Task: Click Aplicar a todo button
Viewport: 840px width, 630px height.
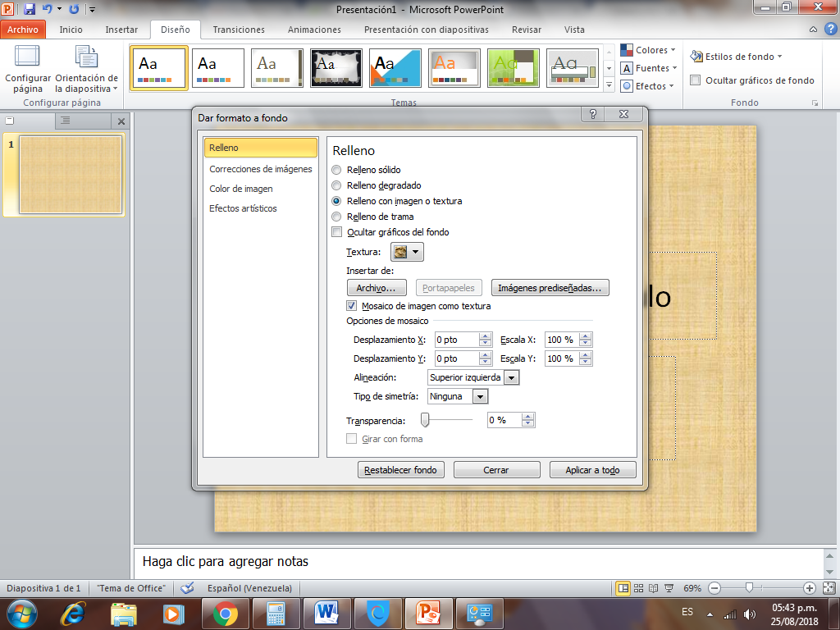Action: [592, 470]
